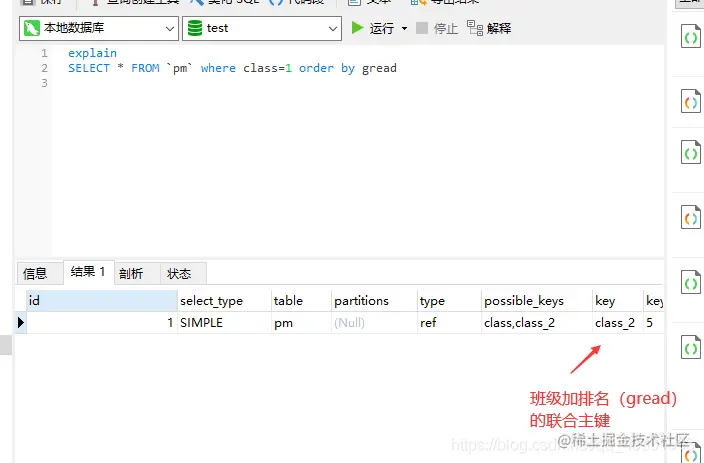Open the test database dropdown
This screenshot has width=704, height=463.
(262, 28)
